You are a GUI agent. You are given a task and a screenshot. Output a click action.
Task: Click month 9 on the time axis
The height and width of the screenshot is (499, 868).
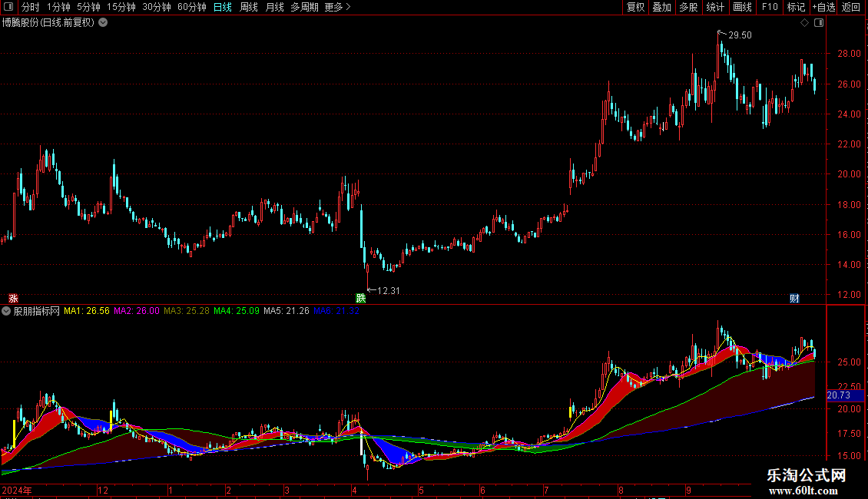click(x=689, y=491)
